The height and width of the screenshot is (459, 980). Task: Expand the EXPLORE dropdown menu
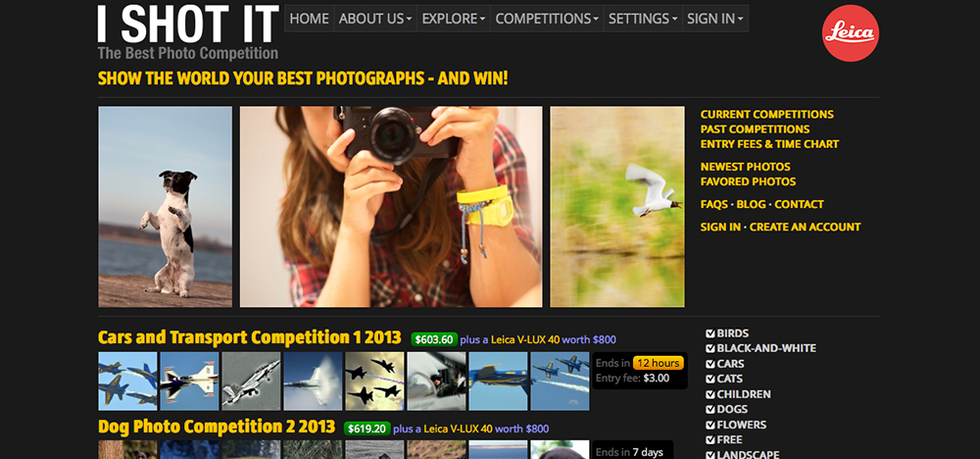(x=453, y=19)
